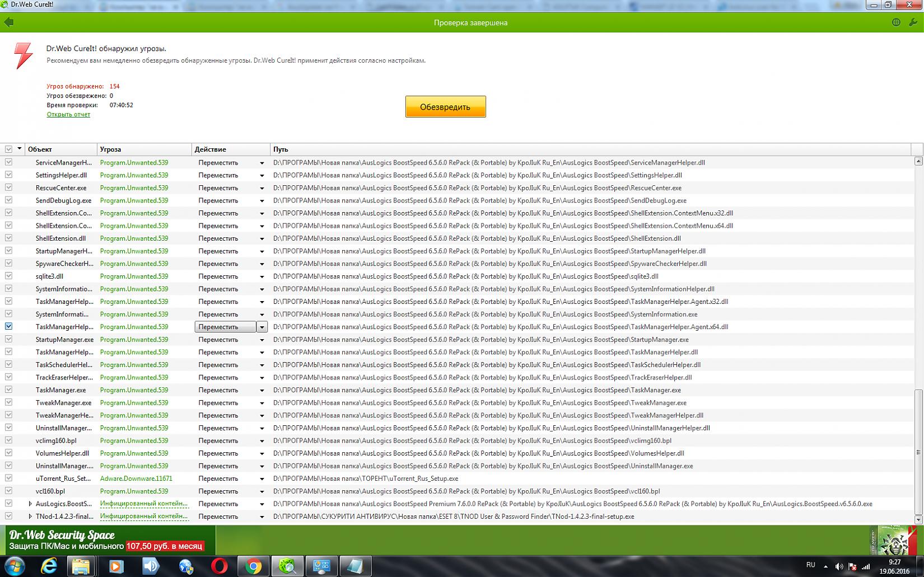This screenshot has height=577, width=924.
Task: Change action for TaskManager.exe via dropdown
Action: pos(262,391)
